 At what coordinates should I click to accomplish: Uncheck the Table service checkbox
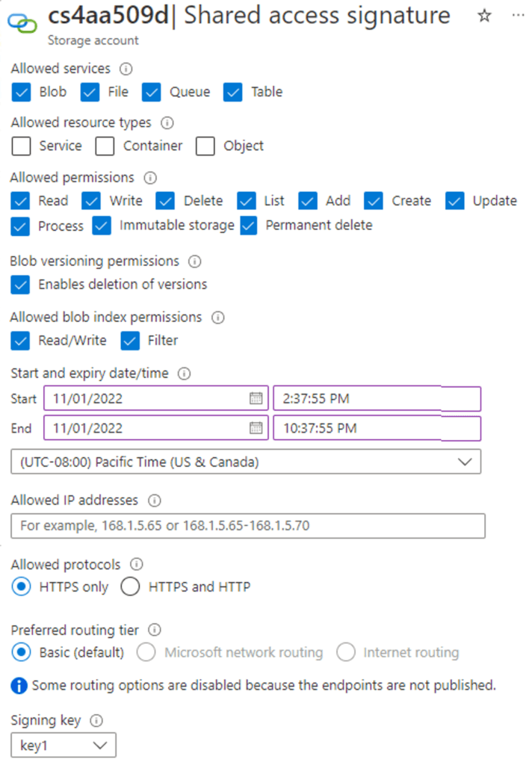coord(233,92)
